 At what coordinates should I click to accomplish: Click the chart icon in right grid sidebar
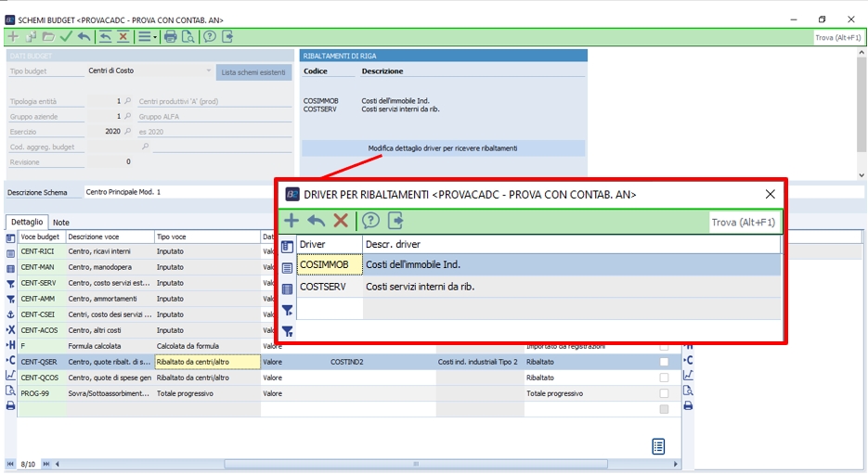pos(688,375)
